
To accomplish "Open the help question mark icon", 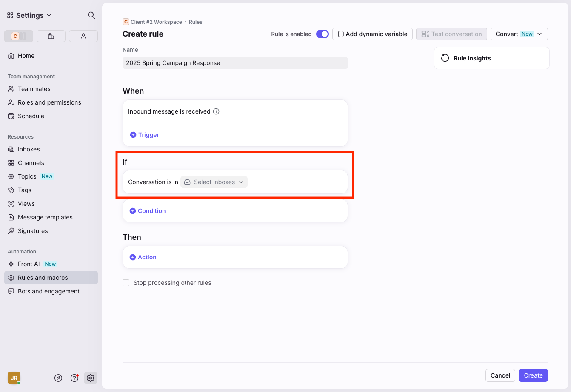I will point(74,378).
